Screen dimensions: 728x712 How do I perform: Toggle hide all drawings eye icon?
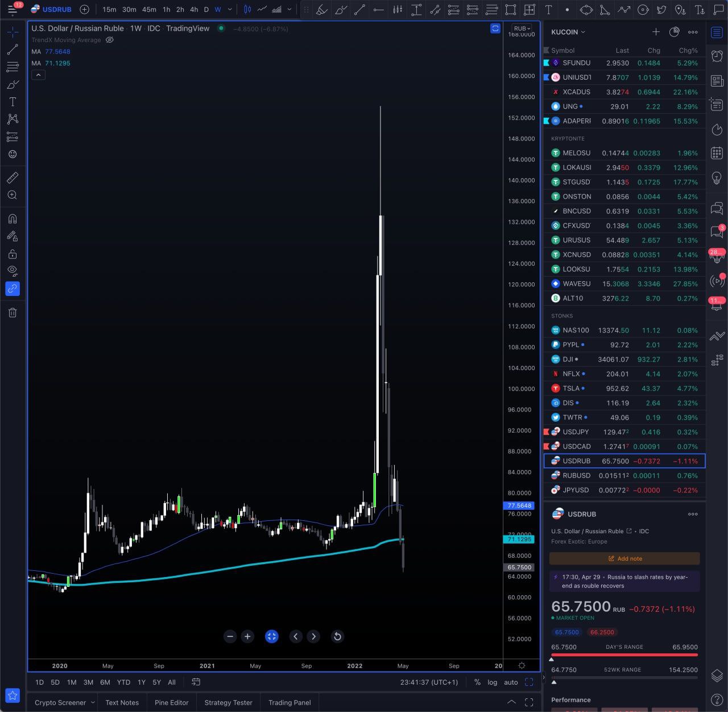point(13,271)
